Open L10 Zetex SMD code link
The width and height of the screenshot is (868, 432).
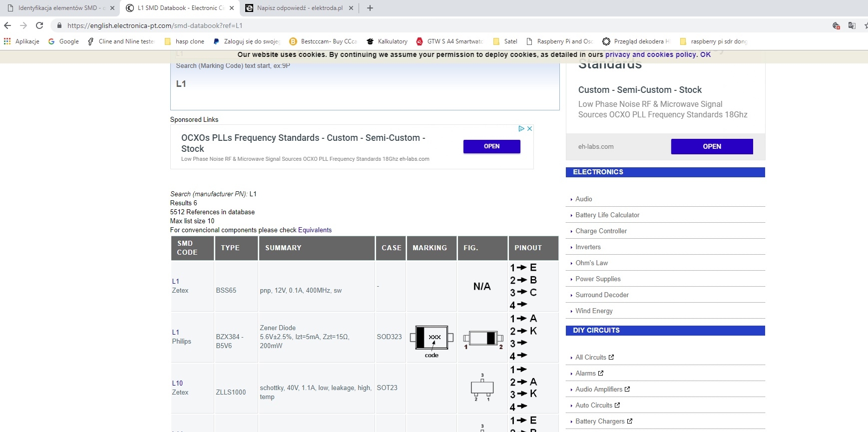pyautogui.click(x=177, y=384)
